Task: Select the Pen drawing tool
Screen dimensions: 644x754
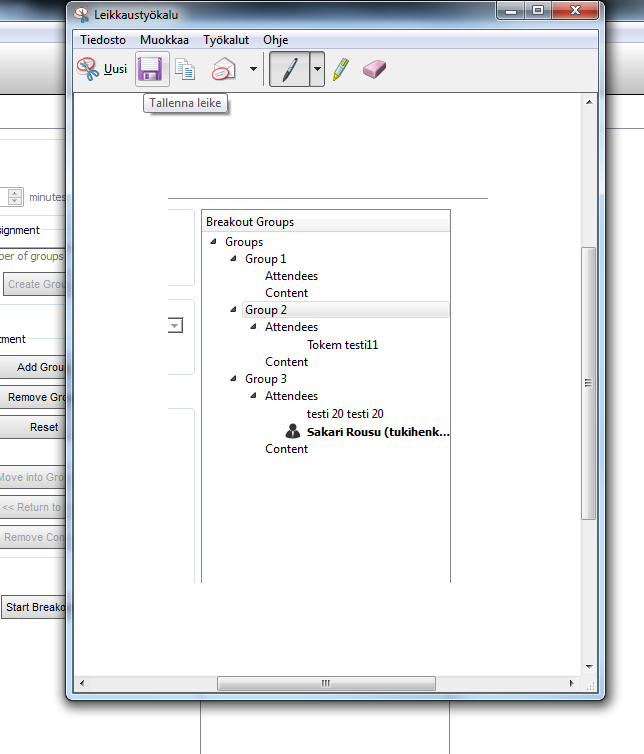Action: coord(288,70)
